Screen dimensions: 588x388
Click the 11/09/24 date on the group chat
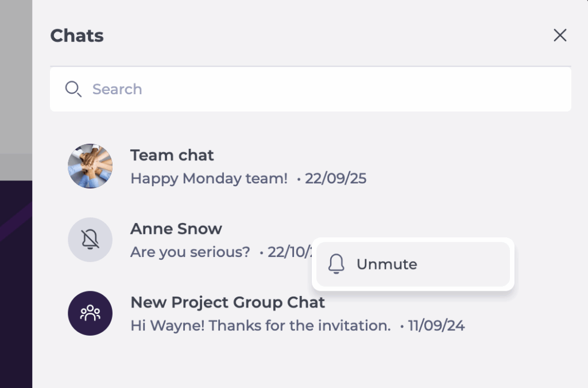[436, 326]
